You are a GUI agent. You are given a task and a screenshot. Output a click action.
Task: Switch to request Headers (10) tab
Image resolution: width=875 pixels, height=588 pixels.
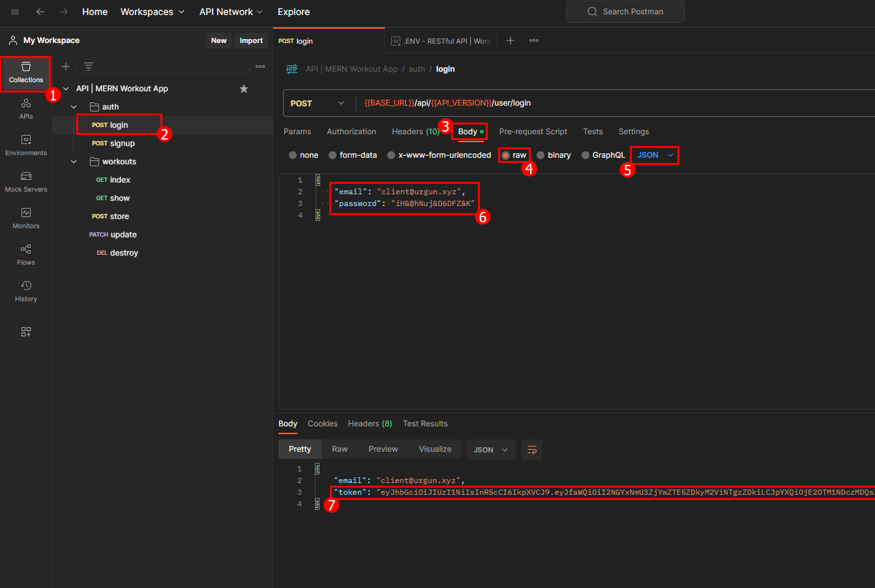tap(415, 132)
